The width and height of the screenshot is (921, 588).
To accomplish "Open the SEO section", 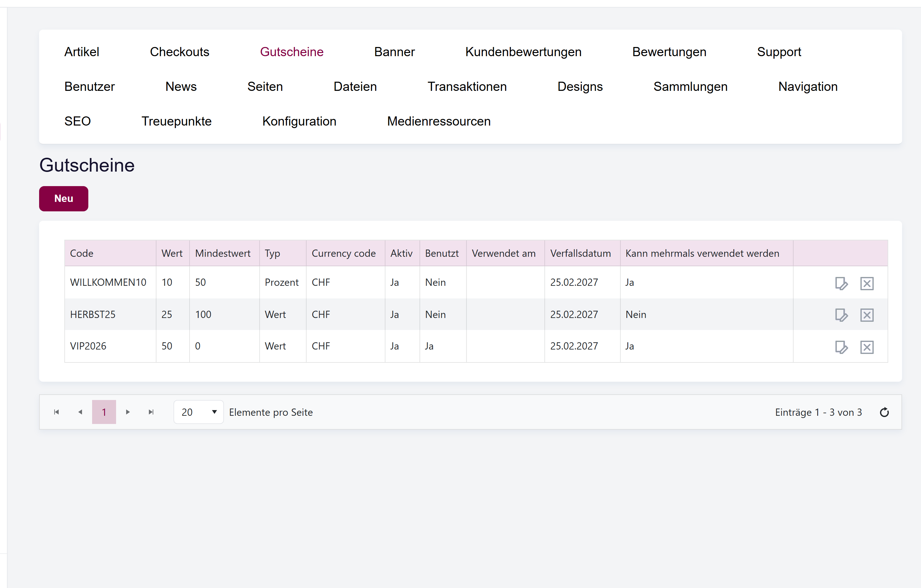I will (77, 121).
